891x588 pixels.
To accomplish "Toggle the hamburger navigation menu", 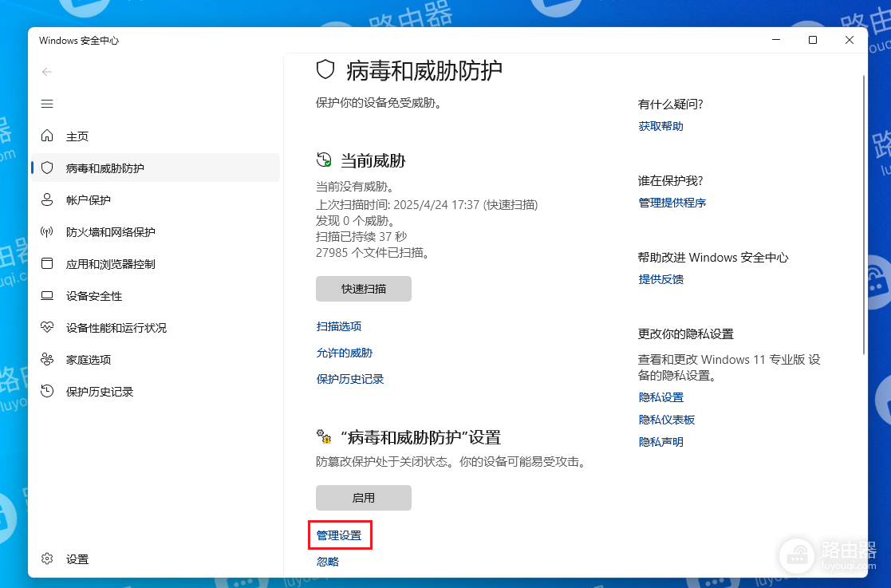I will [x=47, y=104].
